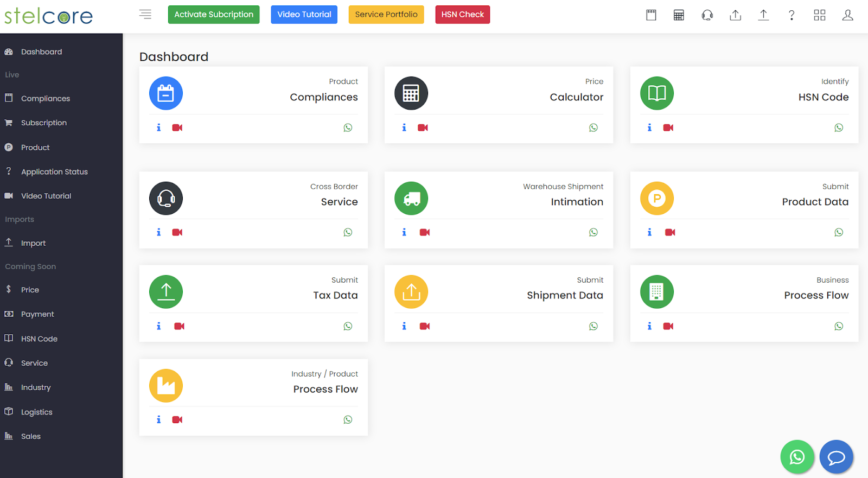Click the Service Portfolio button
Image resolution: width=868 pixels, height=478 pixels.
[386, 15]
